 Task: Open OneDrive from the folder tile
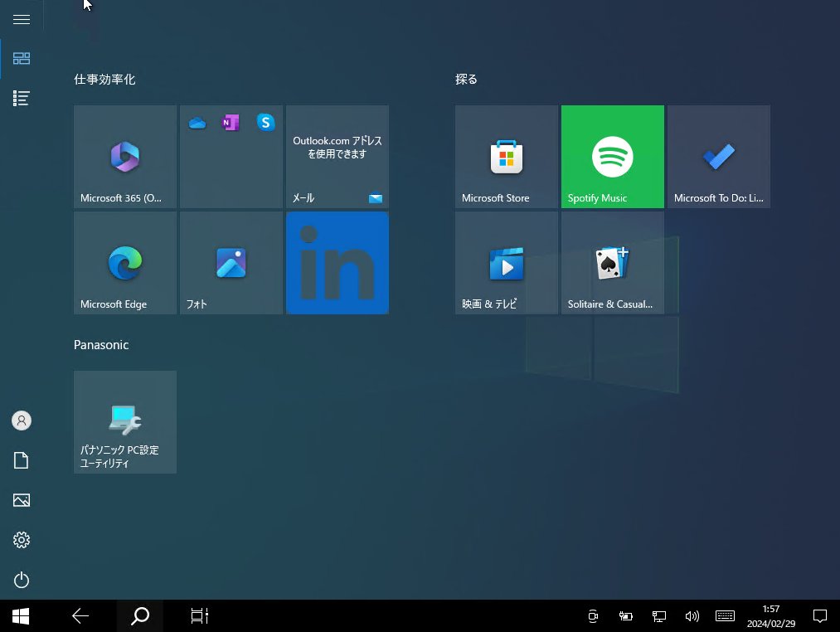(197, 124)
